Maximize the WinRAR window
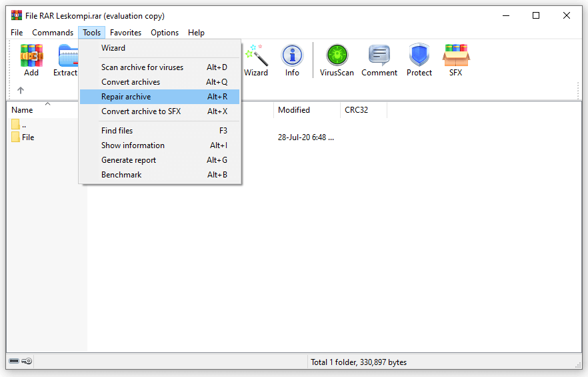Image resolution: width=588 pixels, height=377 pixels. pos(536,16)
